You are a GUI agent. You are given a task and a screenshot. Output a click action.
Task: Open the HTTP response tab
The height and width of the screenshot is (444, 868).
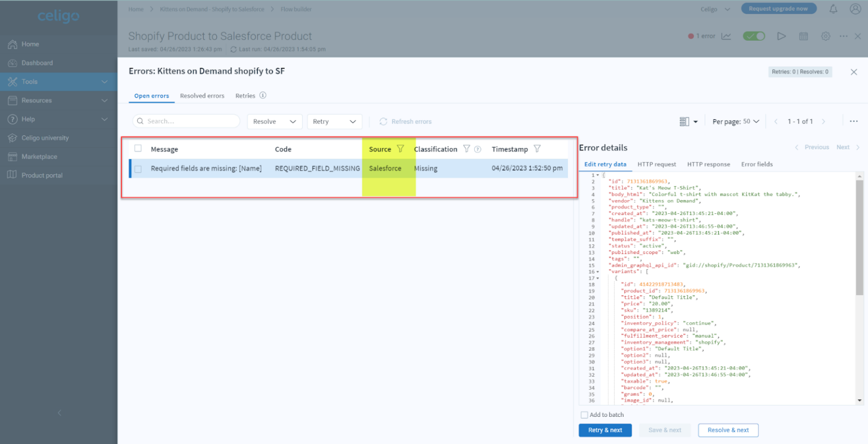709,164
